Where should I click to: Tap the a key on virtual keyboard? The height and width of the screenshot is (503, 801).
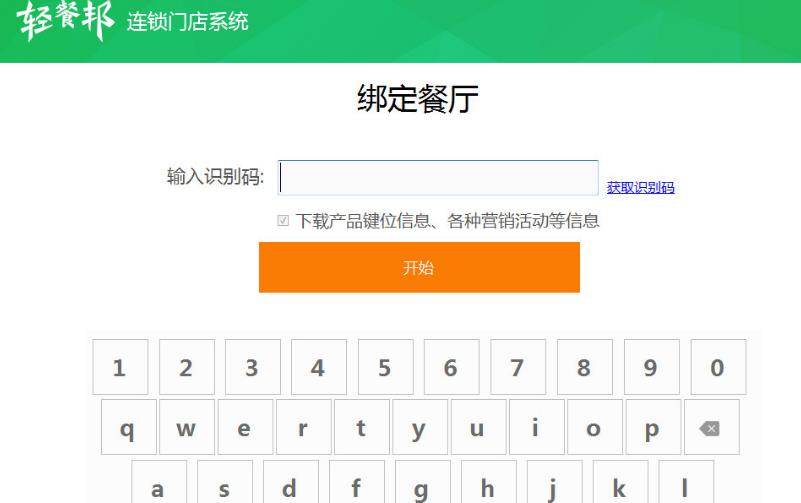(157, 485)
